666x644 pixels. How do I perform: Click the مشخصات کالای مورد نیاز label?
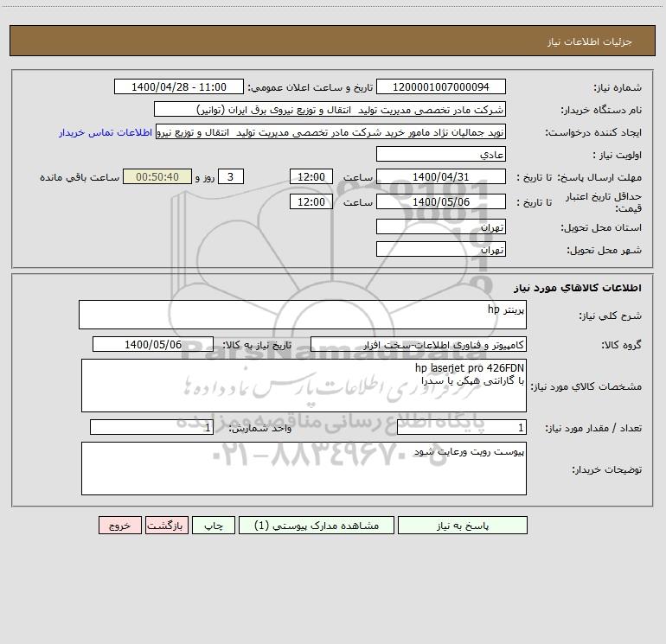pyautogui.click(x=586, y=386)
